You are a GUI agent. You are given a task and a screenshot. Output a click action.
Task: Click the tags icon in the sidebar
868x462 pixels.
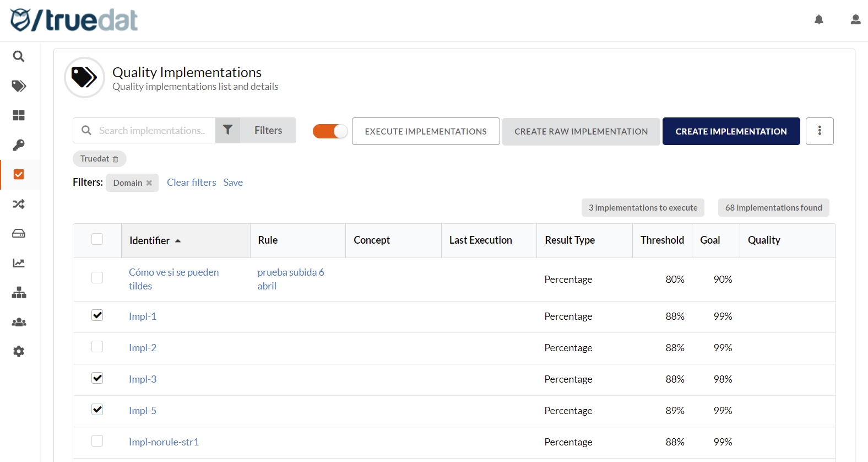coord(19,86)
